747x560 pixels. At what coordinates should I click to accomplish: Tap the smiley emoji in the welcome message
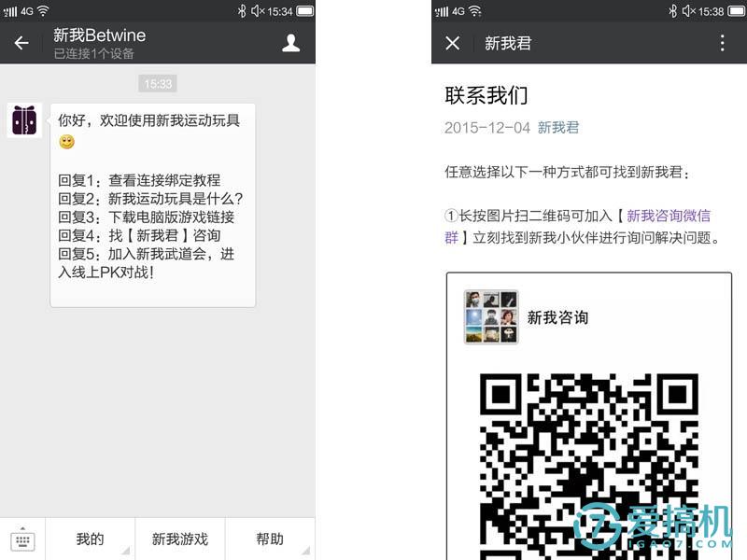(x=66, y=142)
